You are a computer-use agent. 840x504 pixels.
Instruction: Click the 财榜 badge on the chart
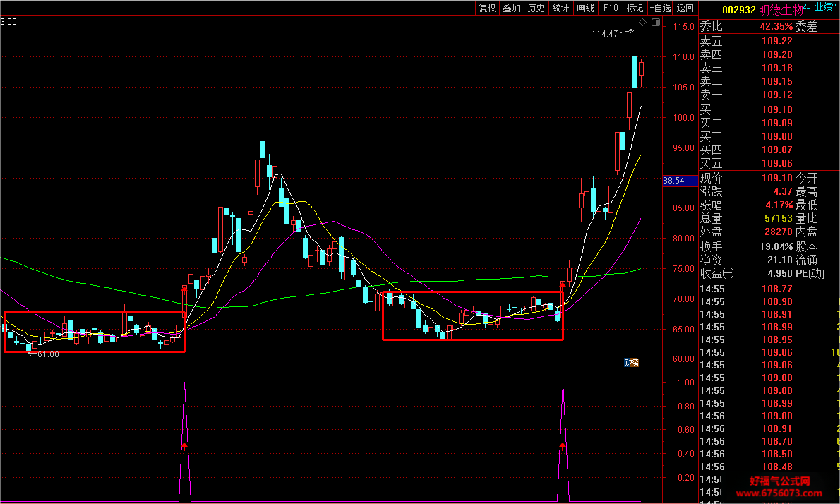(632, 363)
